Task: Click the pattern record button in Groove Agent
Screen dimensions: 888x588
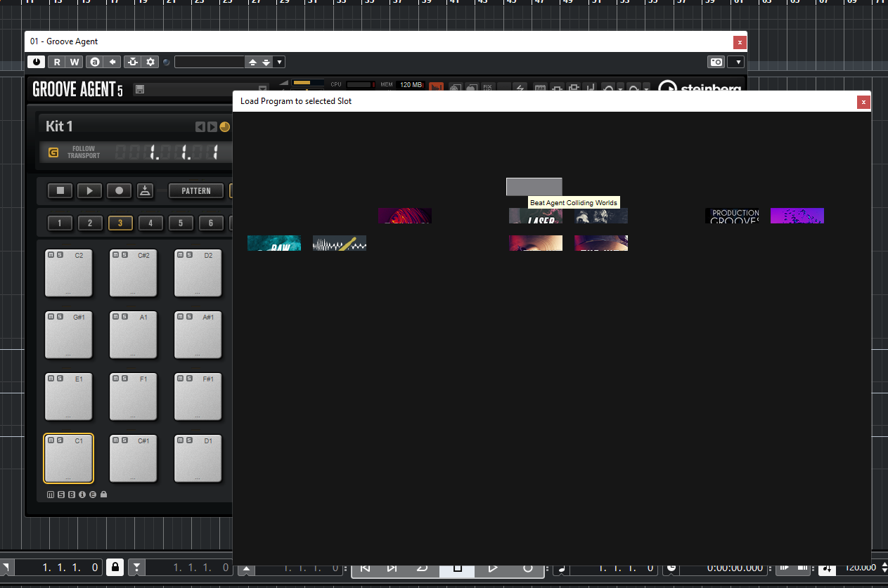Action: [x=119, y=190]
